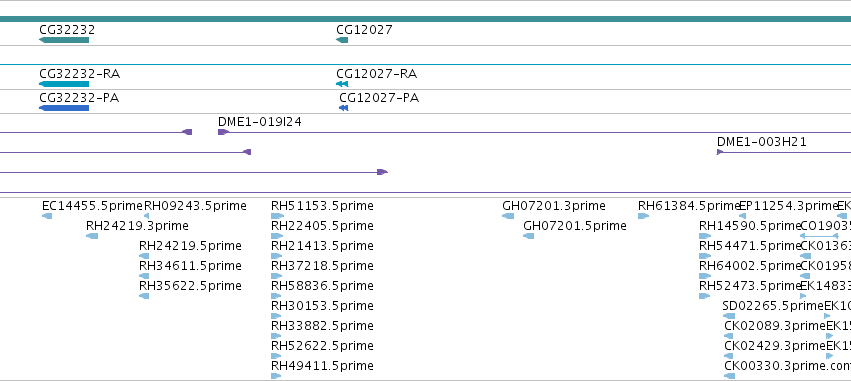The height and width of the screenshot is (381, 851).
Task: Click arrow glyph beneath GH07201.5prime
Action: point(529,236)
